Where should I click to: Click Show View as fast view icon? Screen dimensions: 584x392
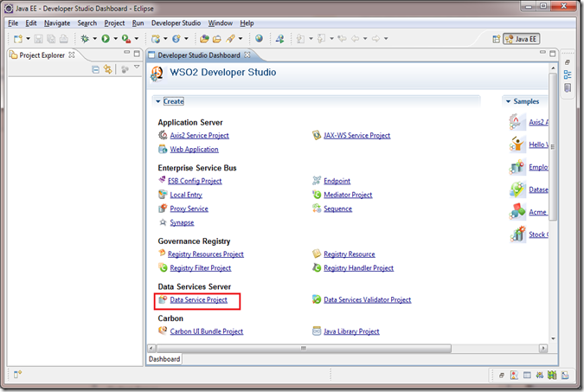click(17, 374)
